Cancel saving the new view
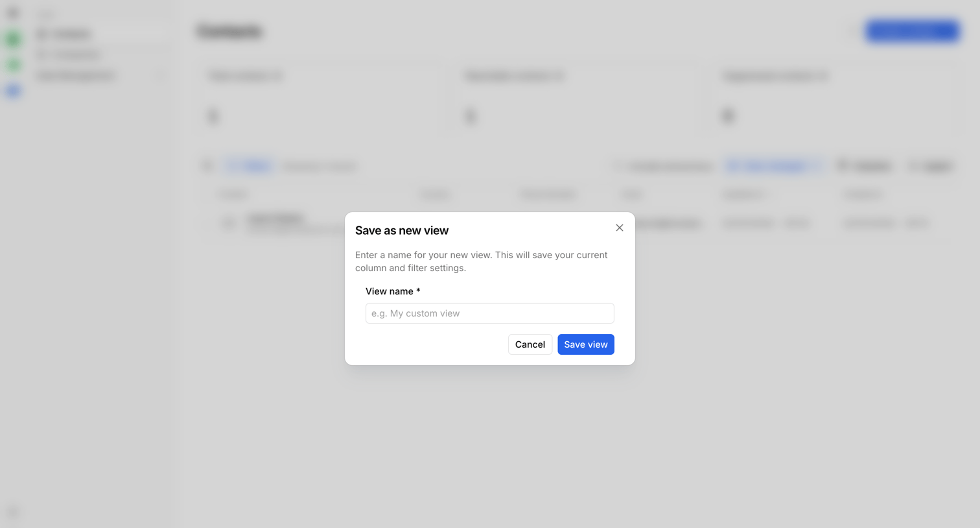 coord(530,344)
